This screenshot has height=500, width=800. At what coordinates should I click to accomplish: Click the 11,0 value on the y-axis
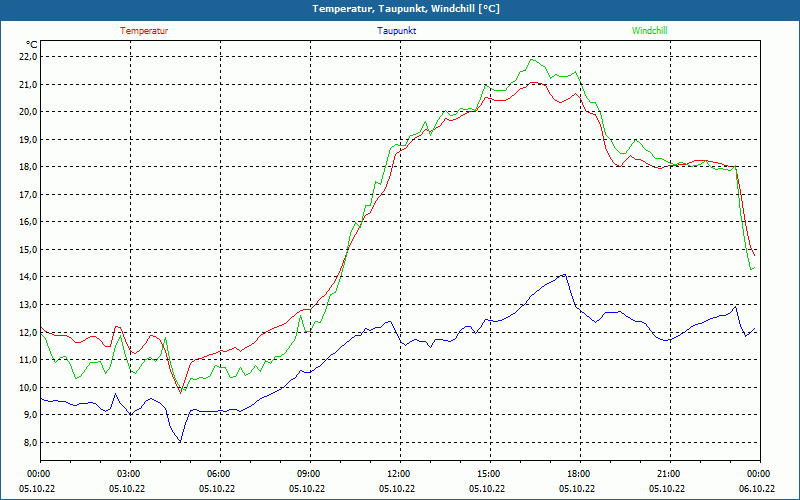point(28,360)
